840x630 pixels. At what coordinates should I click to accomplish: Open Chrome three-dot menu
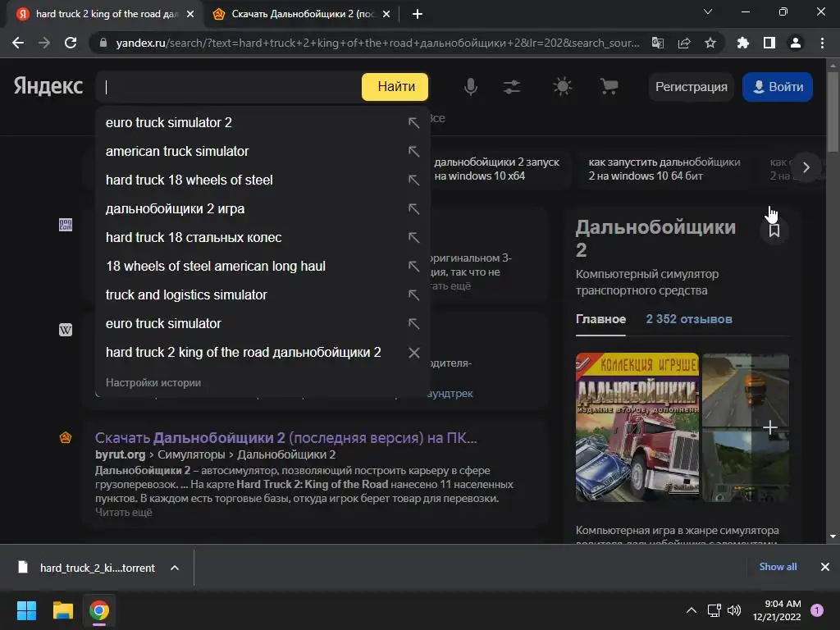click(x=822, y=43)
